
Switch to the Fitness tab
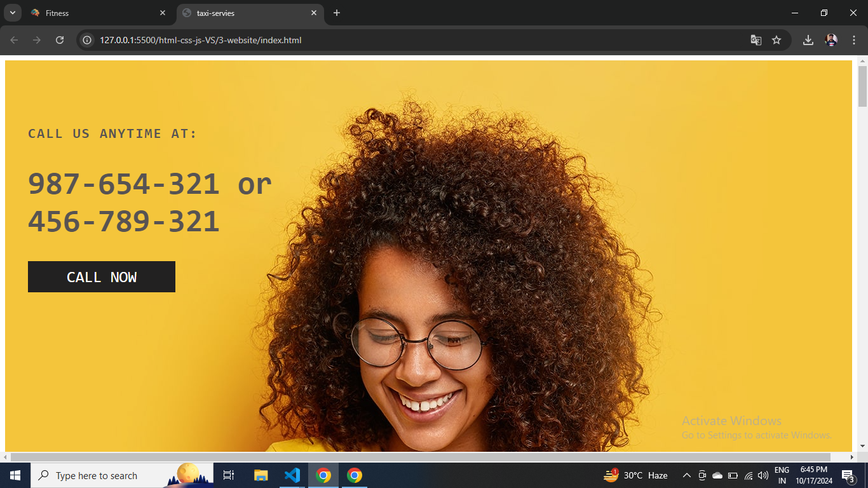pyautogui.click(x=98, y=13)
